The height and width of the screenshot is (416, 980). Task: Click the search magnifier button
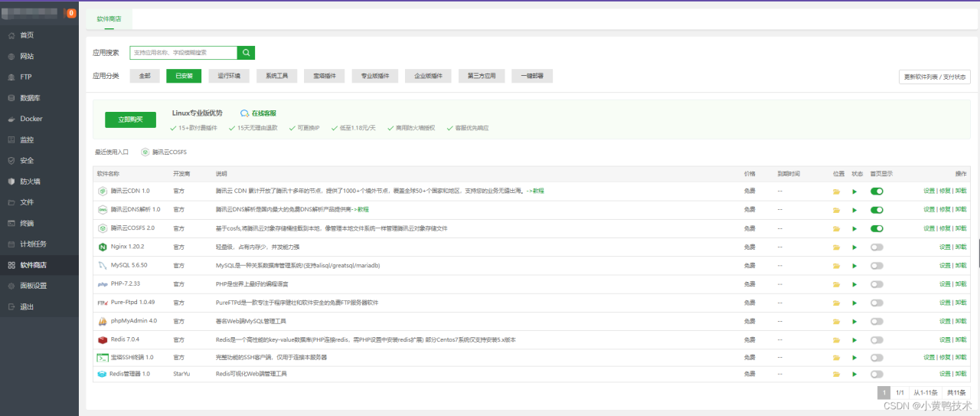click(x=246, y=53)
